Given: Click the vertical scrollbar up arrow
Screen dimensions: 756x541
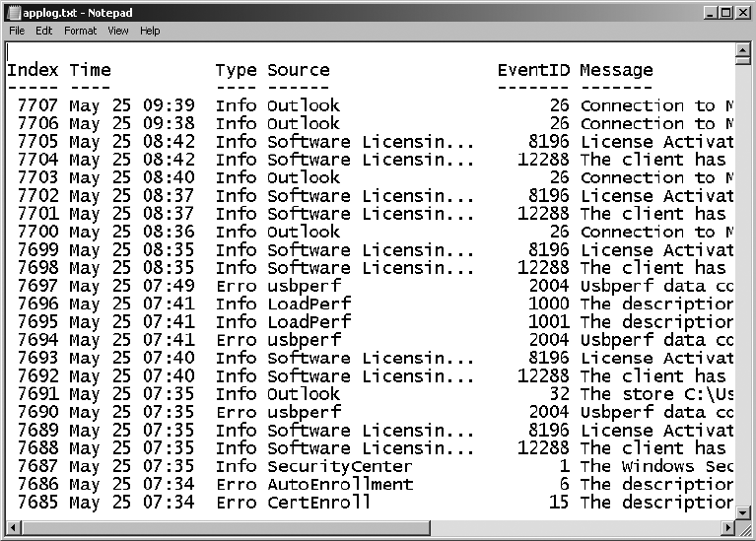Looking at the screenshot, I should click(x=744, y=51).
